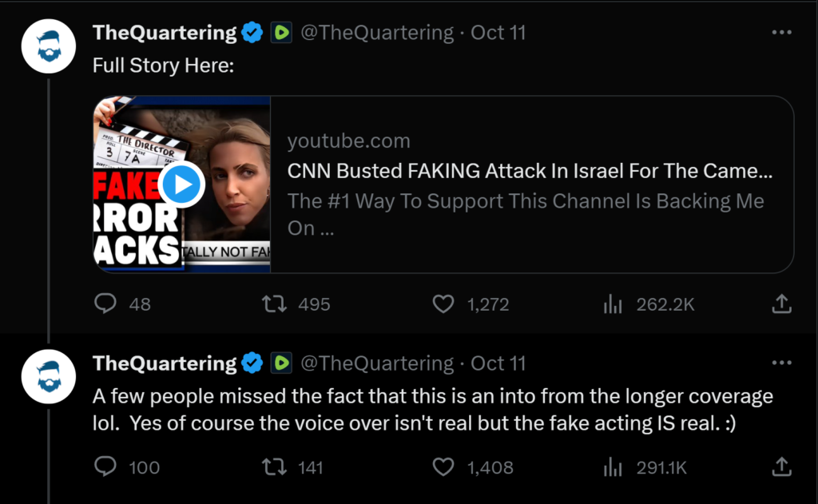Reply to the tweet with 100 replies
The image size is (818, 504).
point(106,466)
